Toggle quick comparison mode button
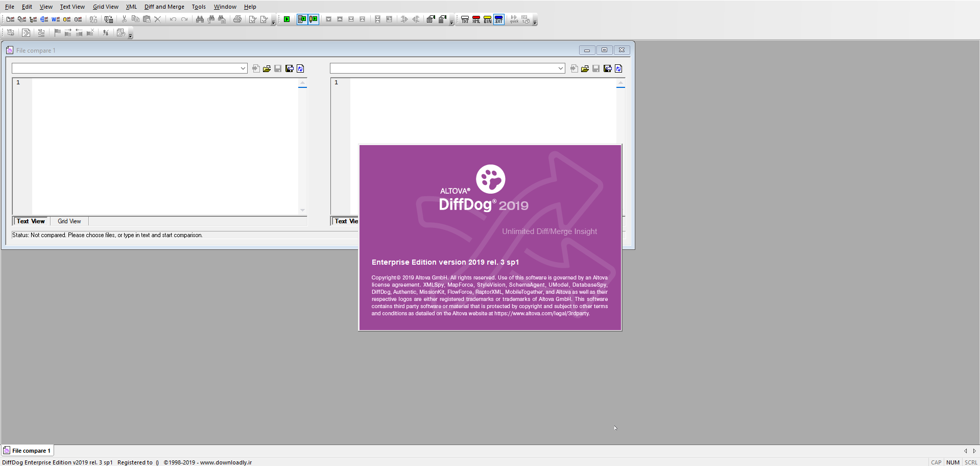The image size is (980, 466). click(x=514, y=19)
